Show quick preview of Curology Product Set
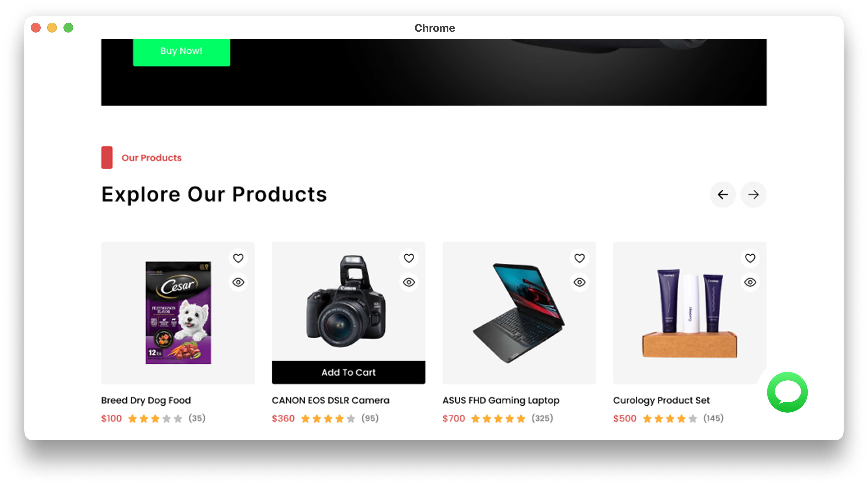 [x=750, y=282]
